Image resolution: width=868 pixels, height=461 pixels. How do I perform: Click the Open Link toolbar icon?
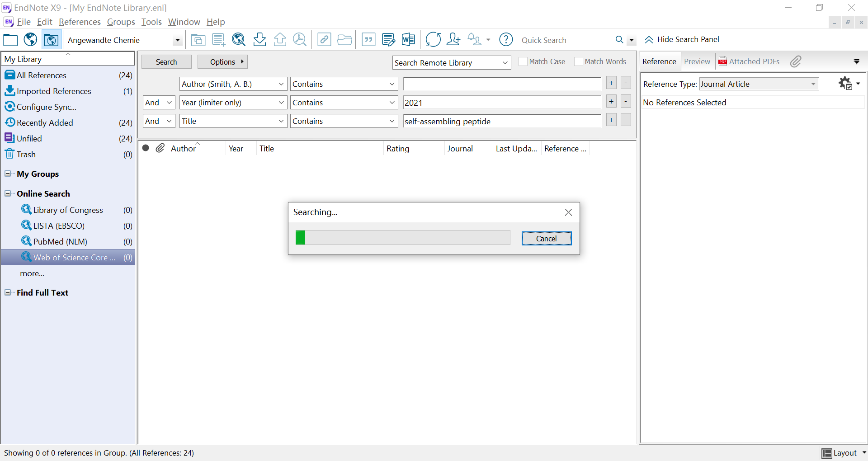324,40
